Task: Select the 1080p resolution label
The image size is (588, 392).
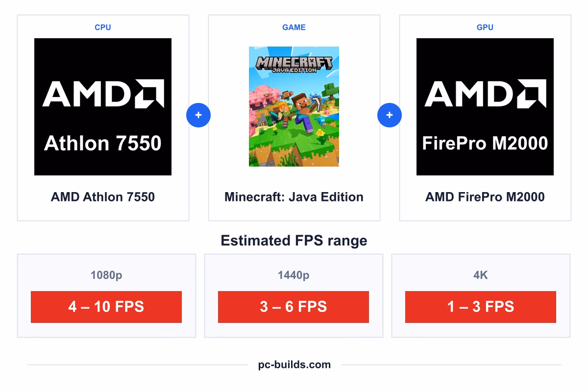Action: pyautogui.click(x=106, y=275)
